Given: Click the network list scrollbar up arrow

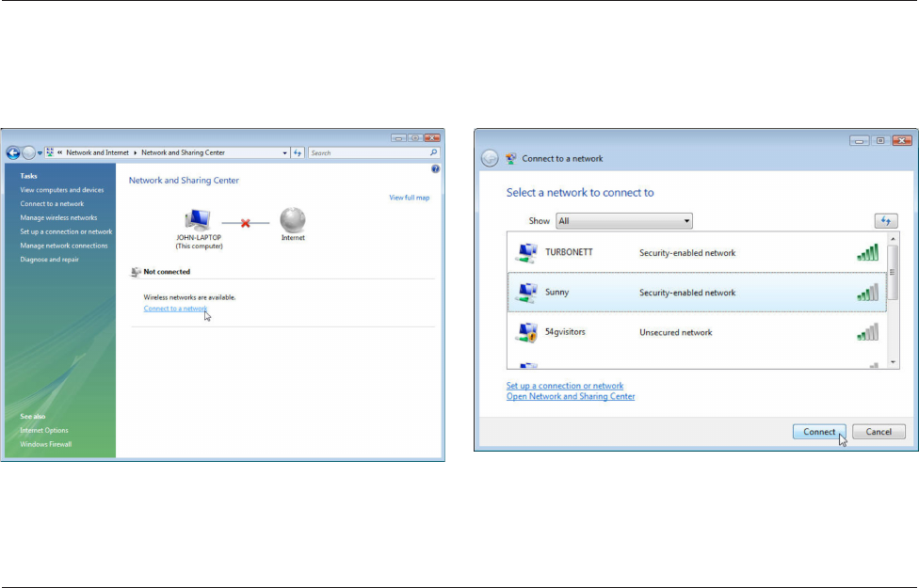Looking at the screenshot, I should tap(894, 238).
